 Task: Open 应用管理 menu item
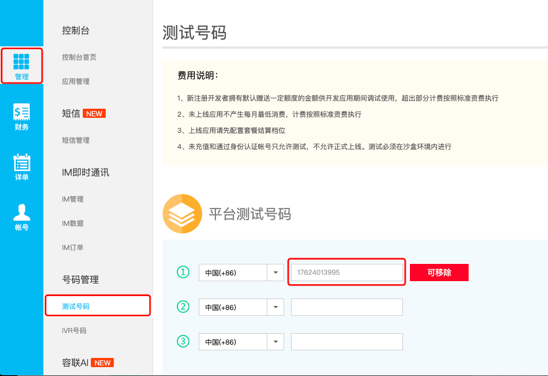(75, 81)
